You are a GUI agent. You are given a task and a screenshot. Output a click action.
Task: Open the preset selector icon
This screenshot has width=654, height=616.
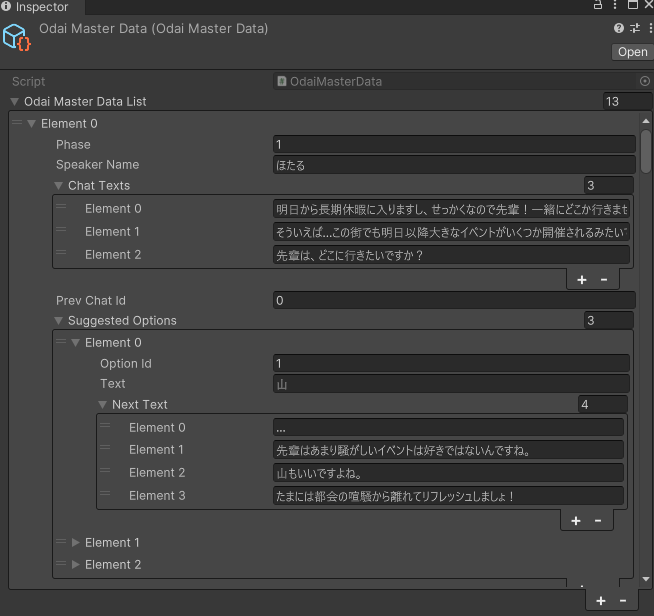click(635, 28)
